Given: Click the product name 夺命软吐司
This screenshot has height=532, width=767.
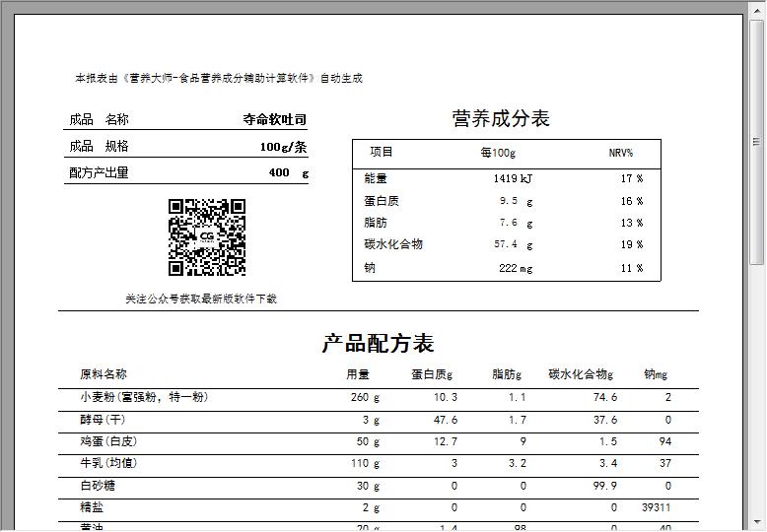Looking at the screenshot, I should click(274, 120).
